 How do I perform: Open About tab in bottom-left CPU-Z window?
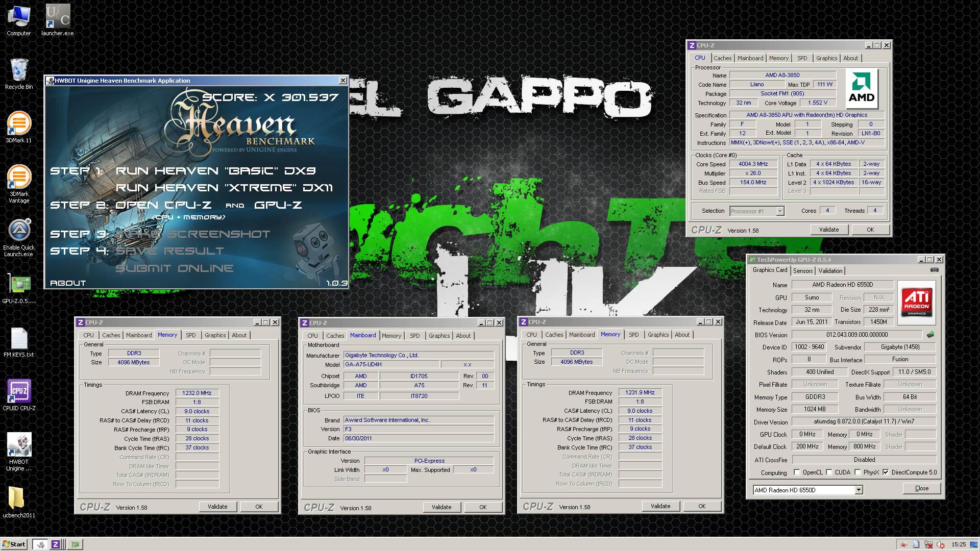coord(239,335)
